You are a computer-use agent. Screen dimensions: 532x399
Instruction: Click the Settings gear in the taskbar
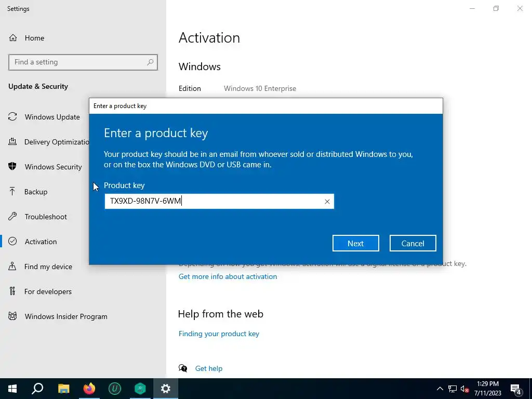[x=166, y=389]
